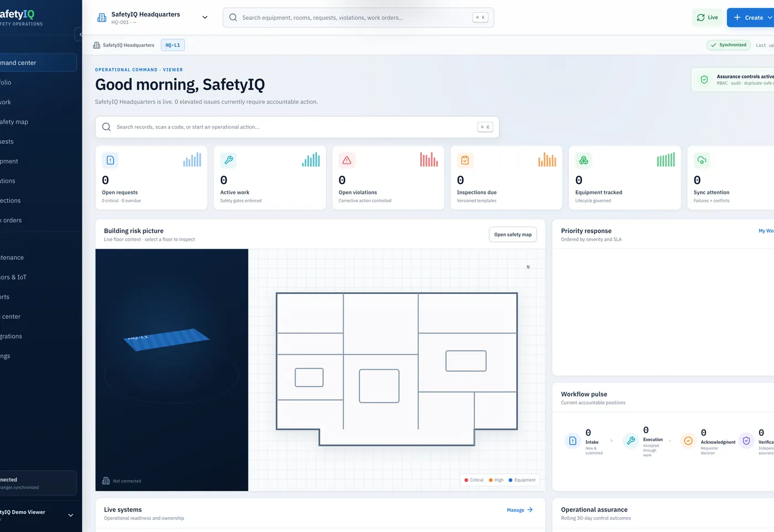This screenshot has height=532, width=774.
Task: Focus the top search equipment, rooms, requests field
Action: (x=358, y=18)
